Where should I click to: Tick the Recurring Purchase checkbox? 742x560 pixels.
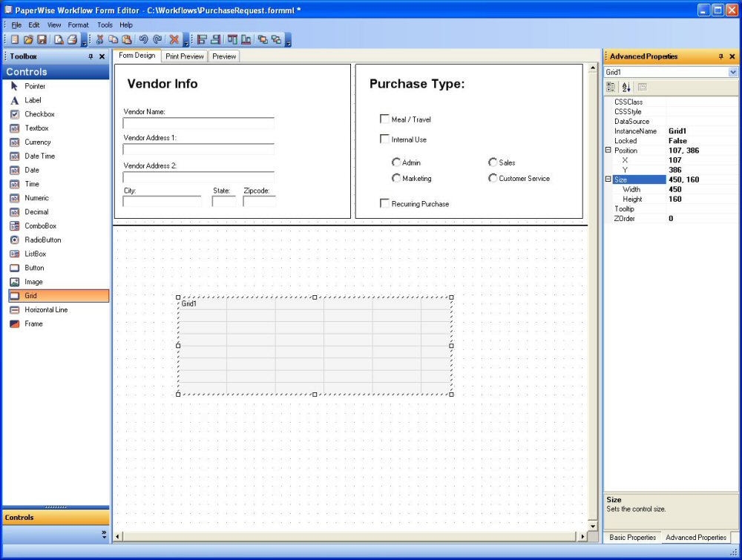pyautogui.click(x=384, y=203)
